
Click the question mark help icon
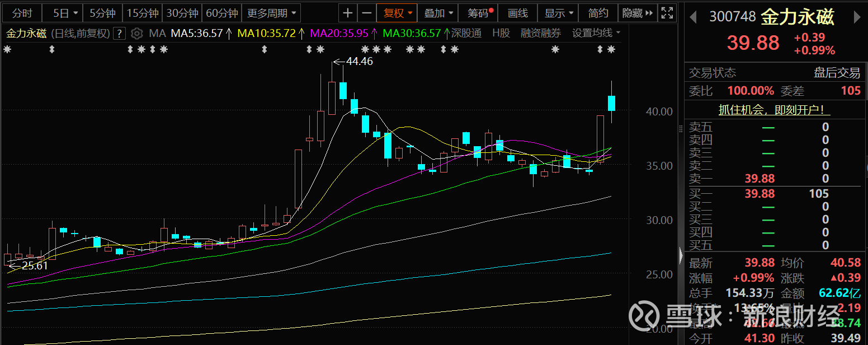(119, 34)
